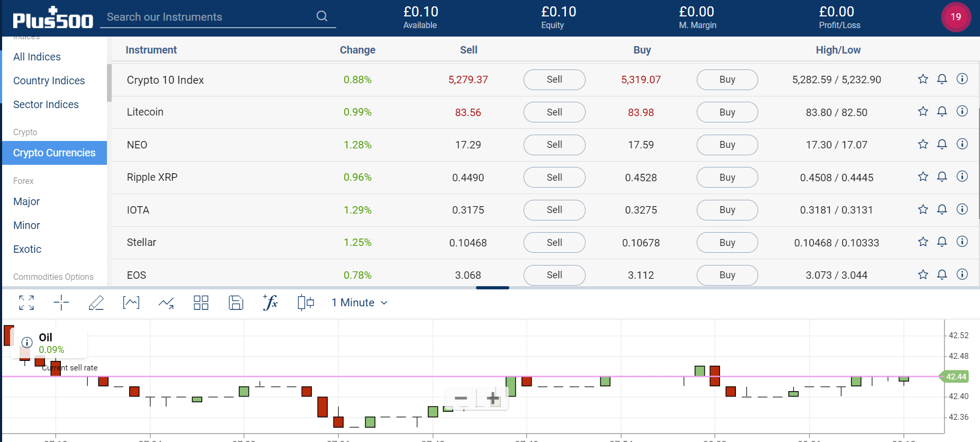Click IOTA alert bell icon
Viewport: 980px width, 442px height.
(942, 209)
